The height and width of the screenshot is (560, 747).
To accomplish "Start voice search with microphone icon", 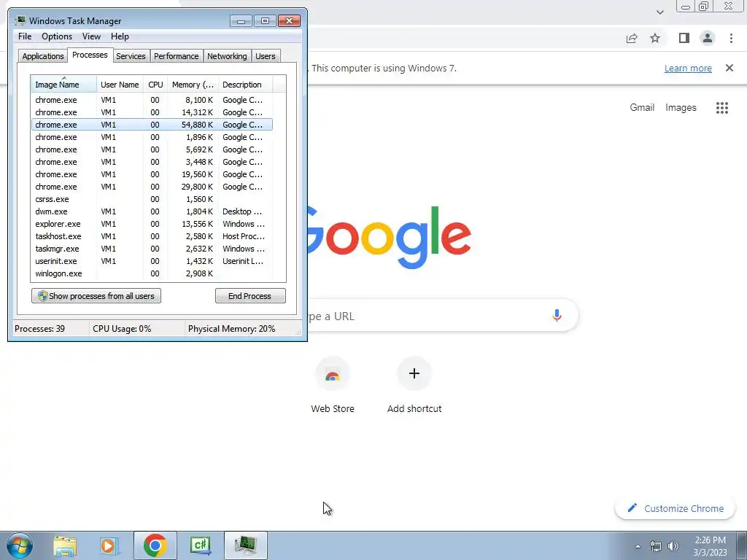I will click(557, 315).
